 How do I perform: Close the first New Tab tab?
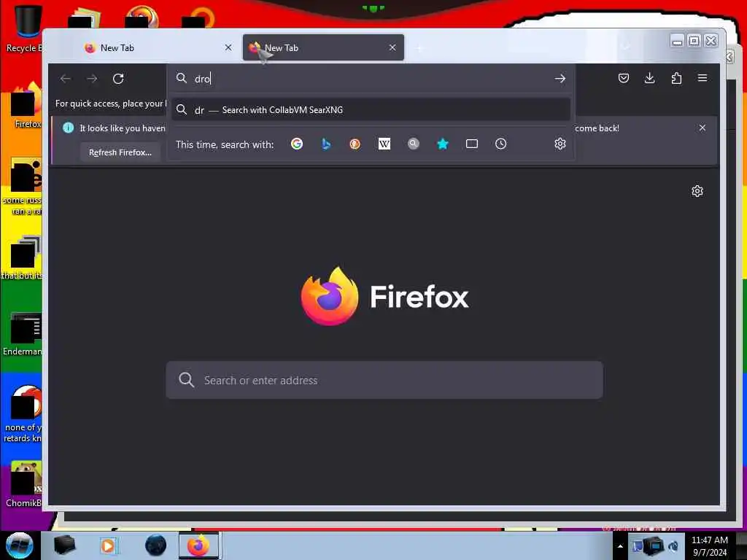228,47
